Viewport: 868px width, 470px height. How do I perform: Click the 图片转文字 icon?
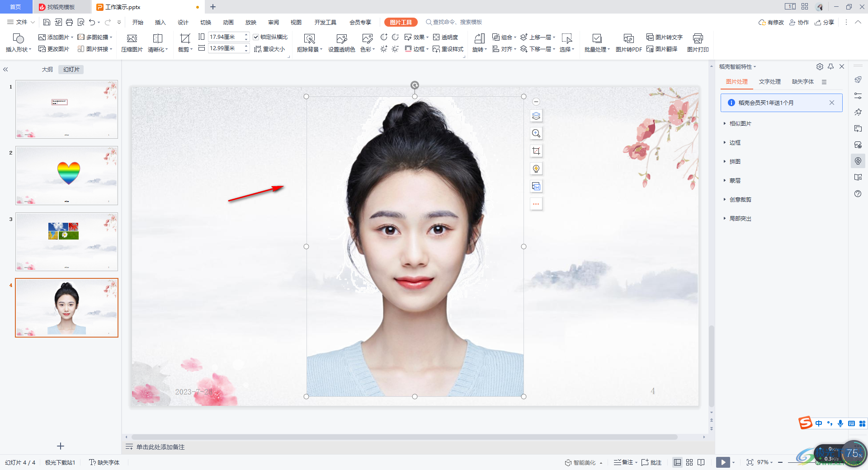tap(665, 37)
